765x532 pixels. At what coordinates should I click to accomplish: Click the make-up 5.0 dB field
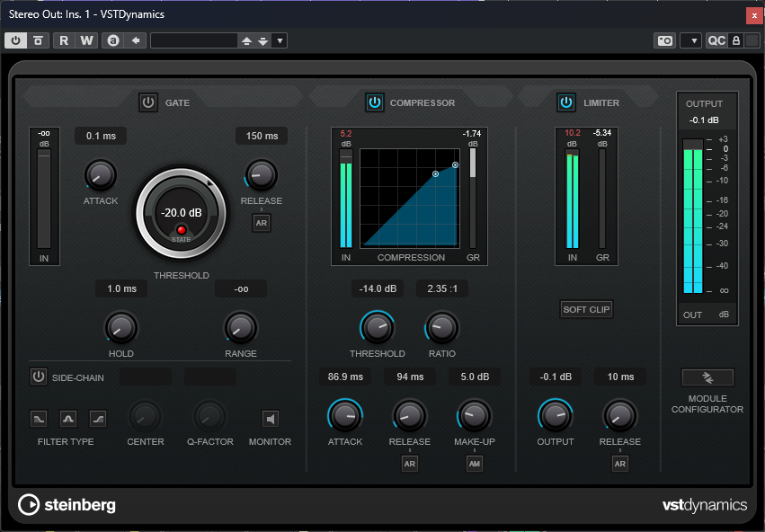(475, 377)
